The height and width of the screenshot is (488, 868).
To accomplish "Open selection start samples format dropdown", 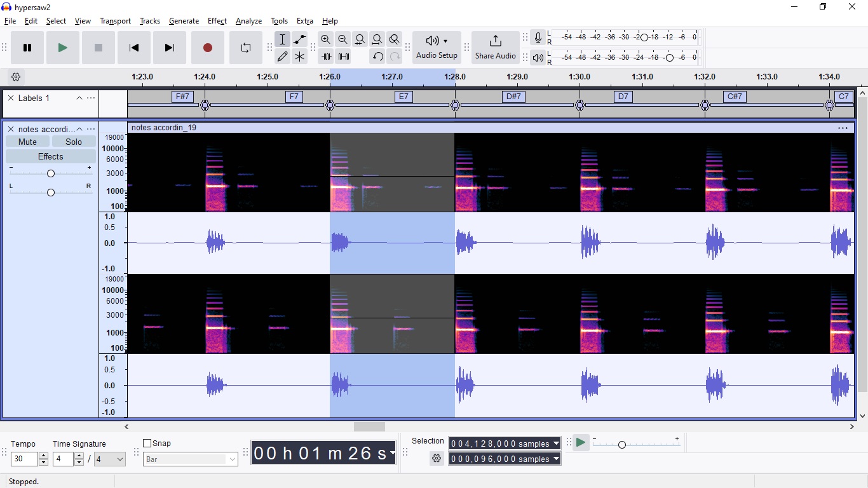I will pyautogui.click(x=557, y=444).
